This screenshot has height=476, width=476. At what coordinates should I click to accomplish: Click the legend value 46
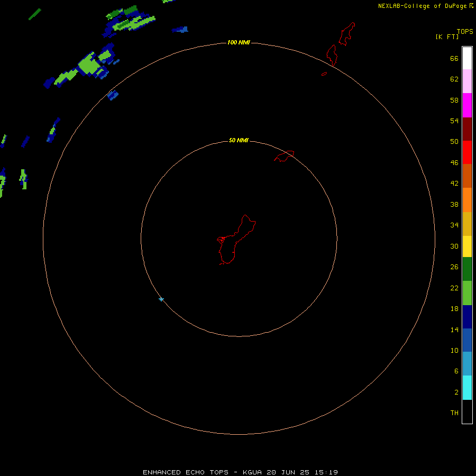(454, 163)
